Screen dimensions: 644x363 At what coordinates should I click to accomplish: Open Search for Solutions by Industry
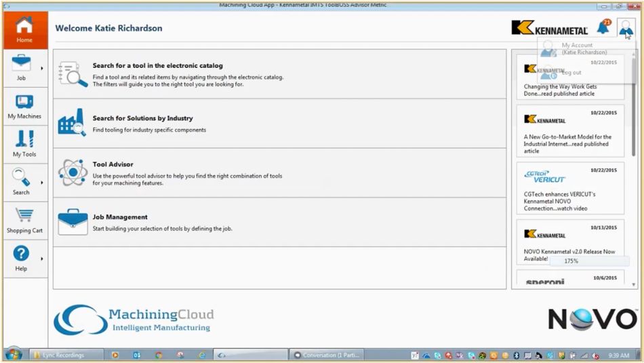[x=142, y=118]
